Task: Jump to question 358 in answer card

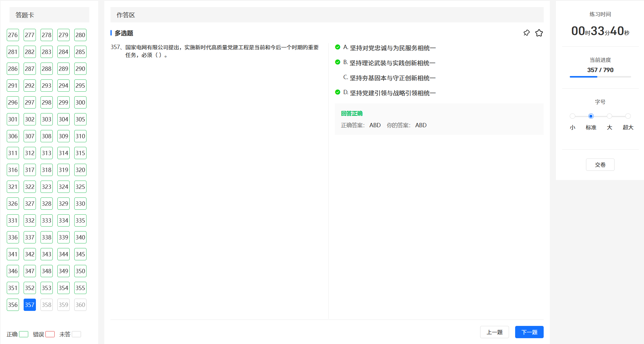Action: (x=47, y=305)
